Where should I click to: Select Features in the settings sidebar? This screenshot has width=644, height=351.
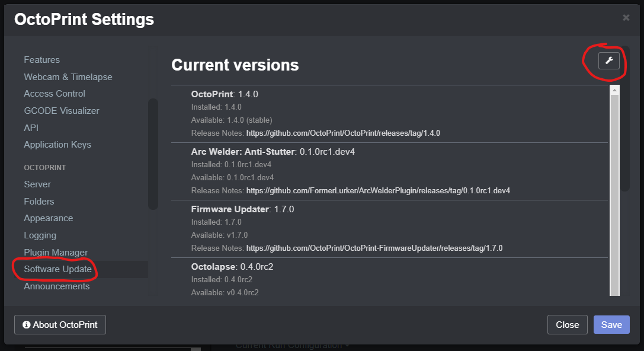[41, 59]
